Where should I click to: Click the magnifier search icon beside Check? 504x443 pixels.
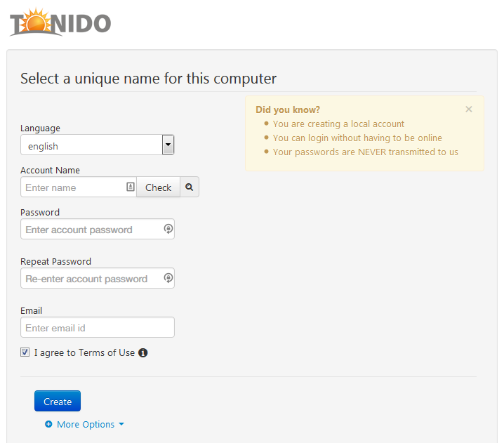pos(190,187)
